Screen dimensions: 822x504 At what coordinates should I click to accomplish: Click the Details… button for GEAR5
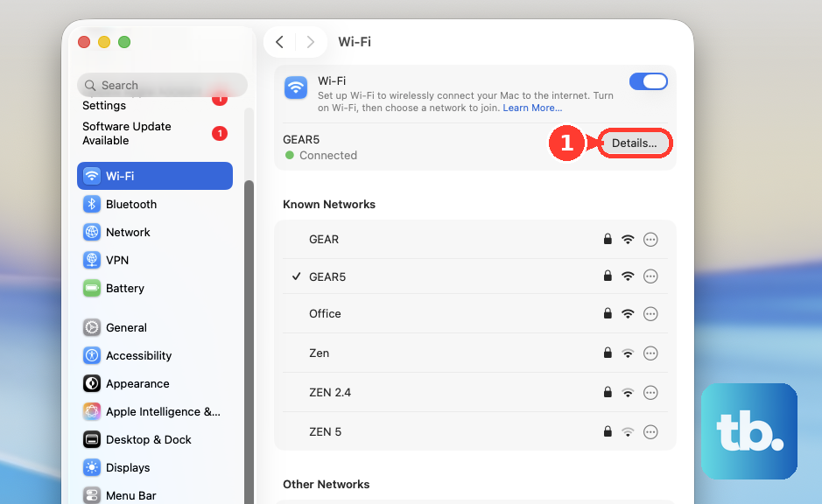pos(635,143)
